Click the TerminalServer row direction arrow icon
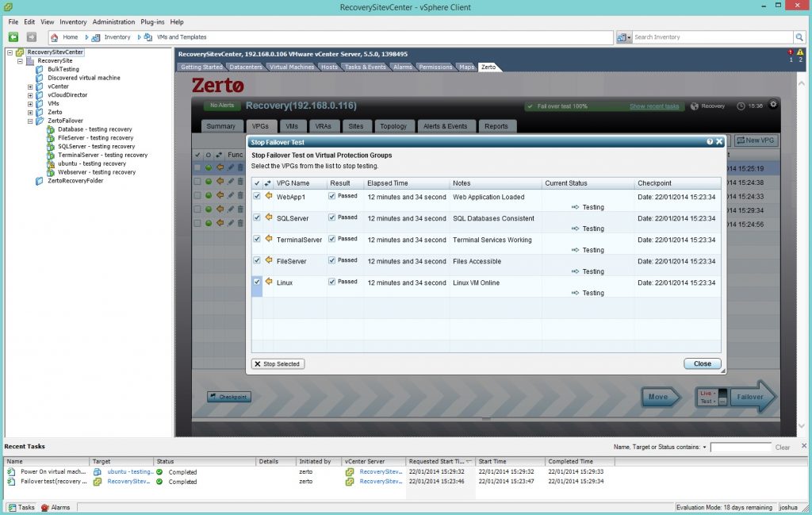The height and width of the screenshot is (515, 812). (269, 239)
